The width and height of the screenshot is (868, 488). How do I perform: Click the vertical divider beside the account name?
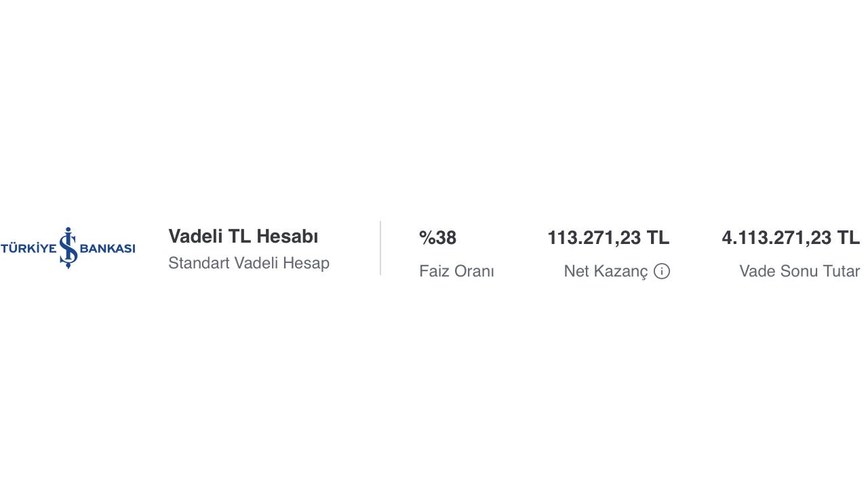(x=380, y=248)
